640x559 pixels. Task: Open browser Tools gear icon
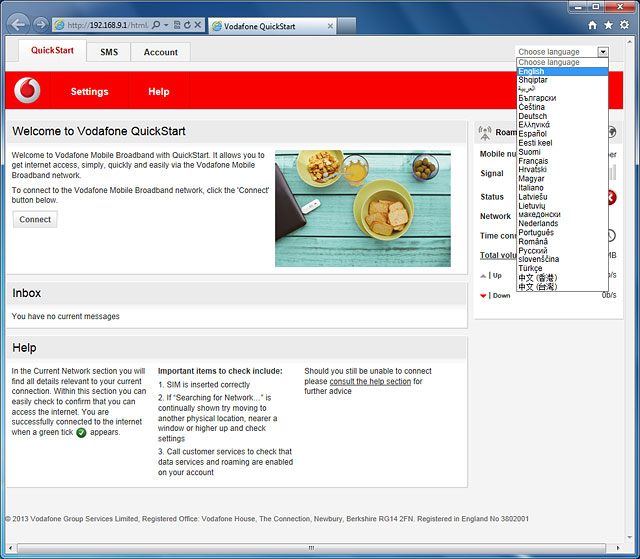tap(624, 25)
